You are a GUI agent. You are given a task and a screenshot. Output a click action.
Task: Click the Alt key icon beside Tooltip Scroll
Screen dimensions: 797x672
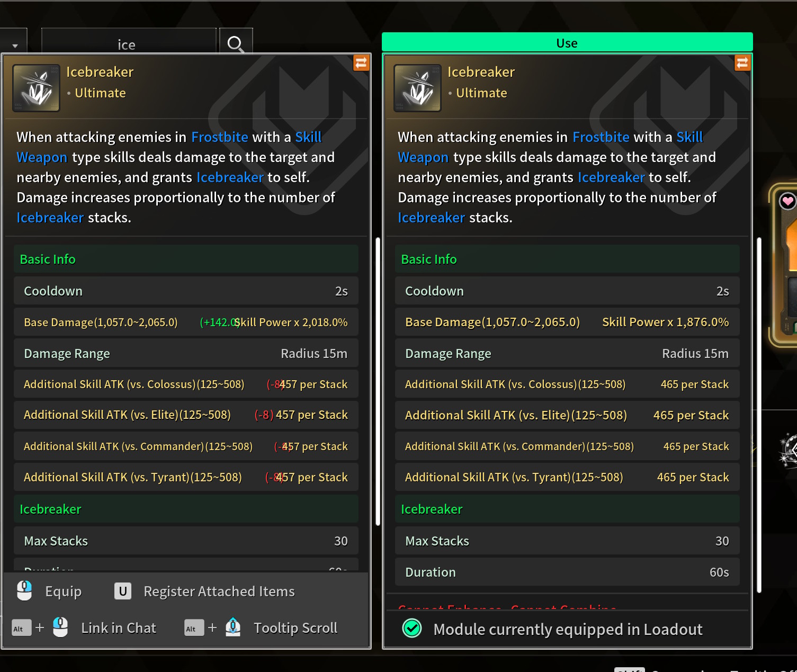click(x=194, y=628)
